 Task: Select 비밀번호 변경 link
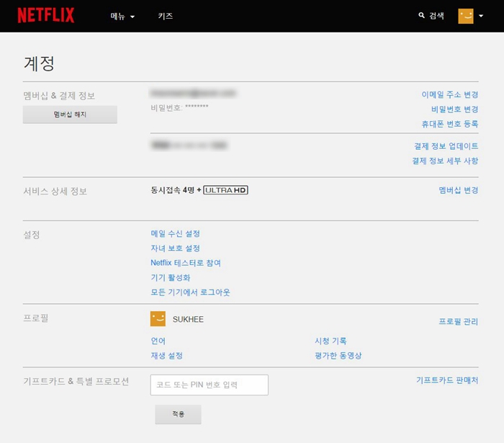click(x=454, y=109)
